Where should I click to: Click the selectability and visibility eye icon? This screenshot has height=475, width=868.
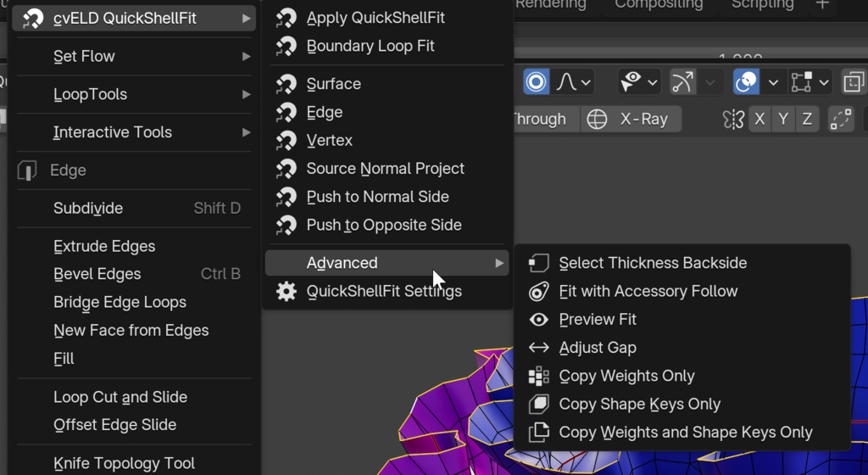pyautogui.click(x=631, y=82)
